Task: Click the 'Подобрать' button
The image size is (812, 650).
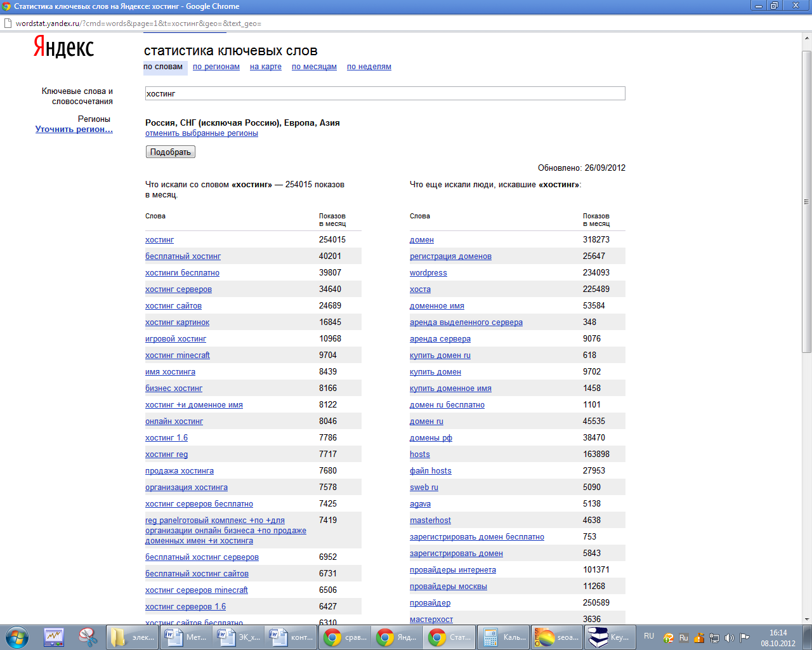Action: tap(171, 152)
